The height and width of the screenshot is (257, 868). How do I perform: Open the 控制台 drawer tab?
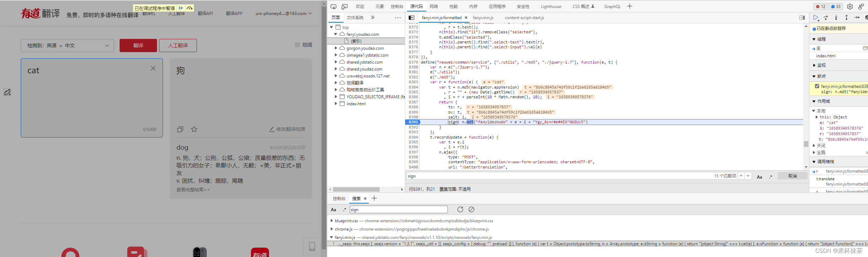click(x=339, y=199)
